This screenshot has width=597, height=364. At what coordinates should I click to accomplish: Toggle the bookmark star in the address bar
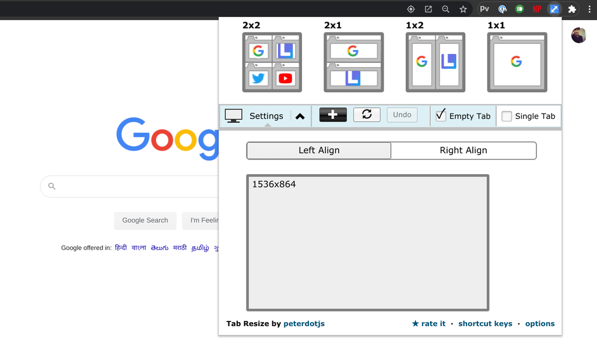pos(463,9)
